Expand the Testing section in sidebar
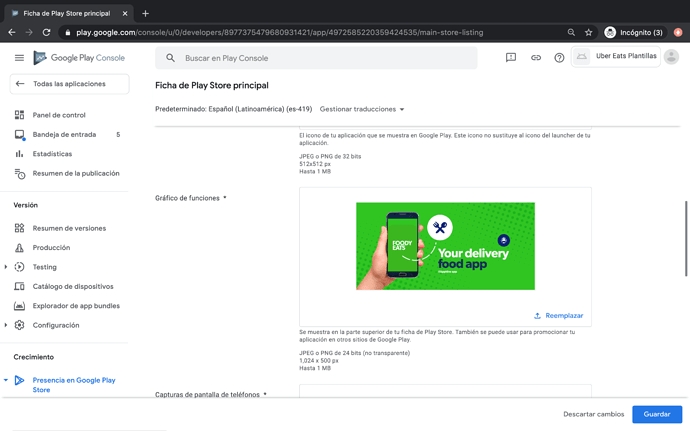This screenshot has height=431, width=690. coord(7,267)
